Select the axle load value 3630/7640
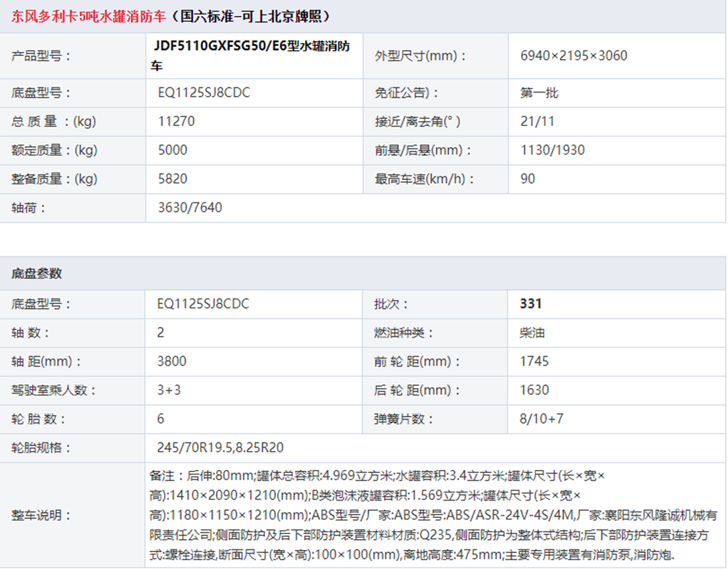728x569 pixels. 190,208
